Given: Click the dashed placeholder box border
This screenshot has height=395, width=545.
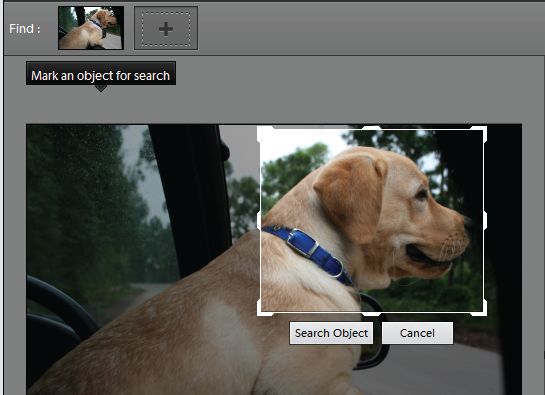Looking at the screenshot, I should pyautogui.click(x=166, y=29).
